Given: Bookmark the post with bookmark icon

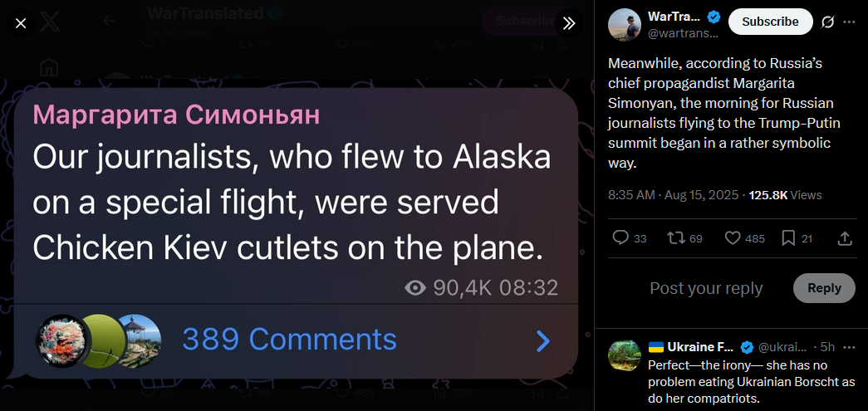Looking at the screenshot, I should pyautogui.click(x=797, y=237).
